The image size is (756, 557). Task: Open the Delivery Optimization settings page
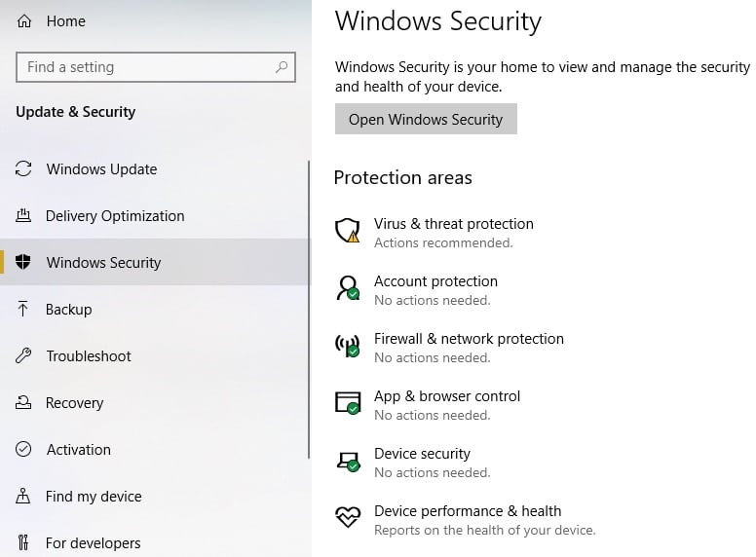[x=115, y=216]
